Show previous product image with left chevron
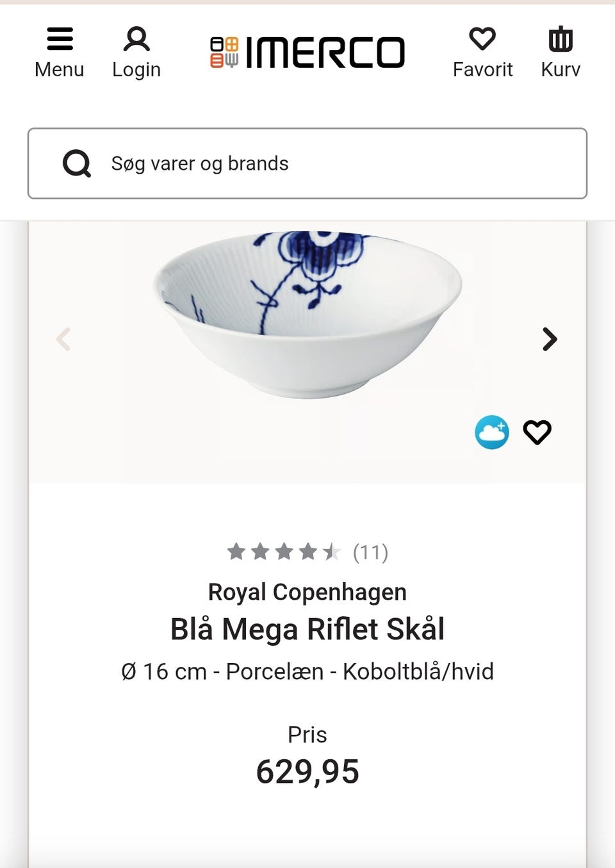The width and height of the screenshot is (615, 868). [x=63, y=339]
